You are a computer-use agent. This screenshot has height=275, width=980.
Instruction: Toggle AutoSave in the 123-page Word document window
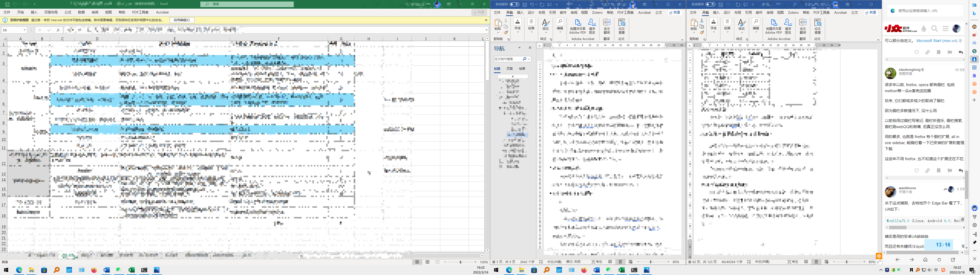pyautogui.click(x=710, y=5)
